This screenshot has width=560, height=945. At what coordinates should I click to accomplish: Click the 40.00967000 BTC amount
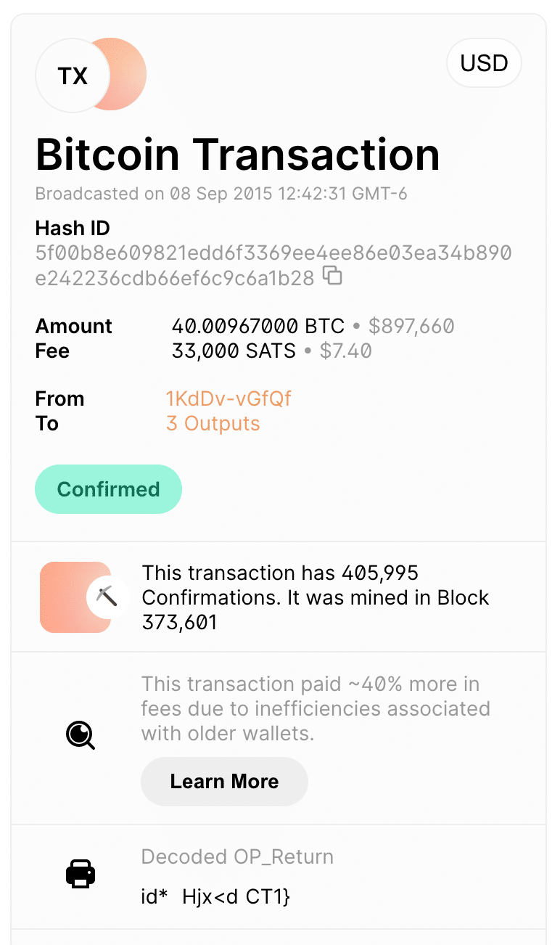pyautogui.click(x=258, y=326)
